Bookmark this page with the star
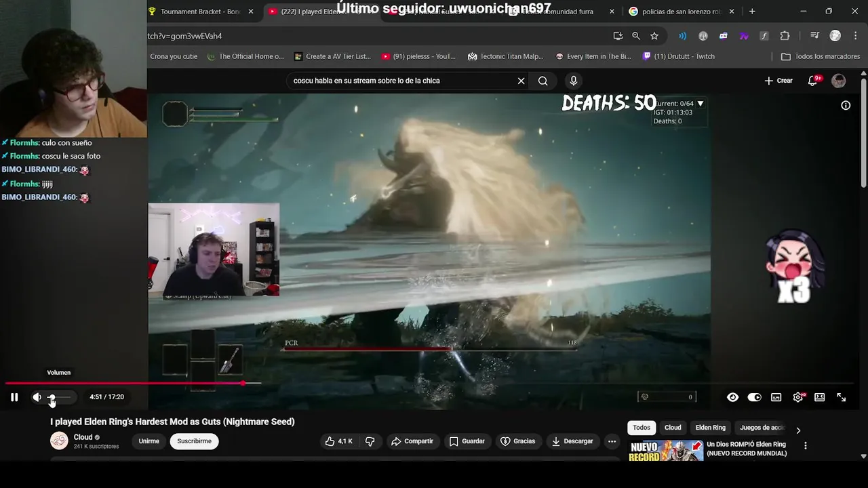 654,36
